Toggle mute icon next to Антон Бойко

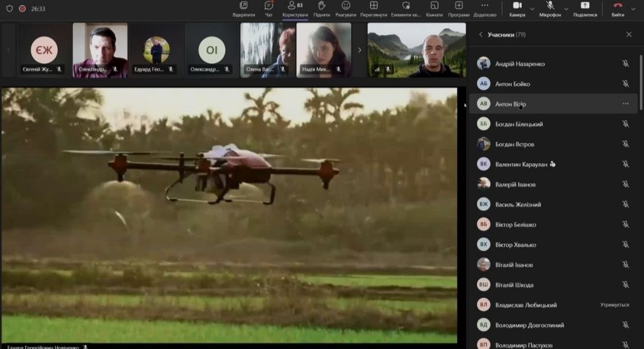[x=626, y=84]
